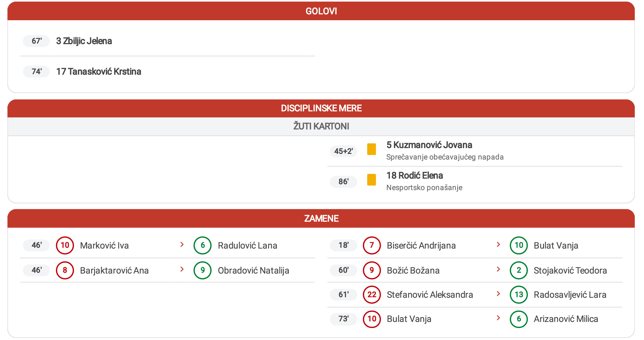The image size is (644, 340).
Task: Open goal scorer 3 Zbiljic Jelena
Action: pos(84,41)
